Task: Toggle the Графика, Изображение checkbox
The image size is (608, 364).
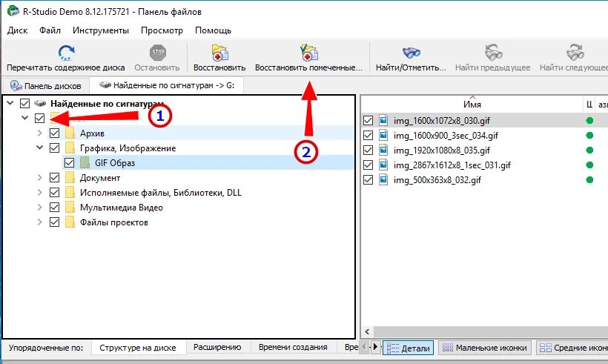Action: [x=54, y=148]
